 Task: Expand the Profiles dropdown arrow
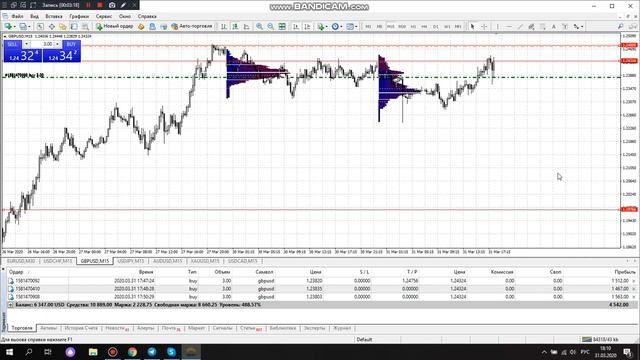[x=29, y=27]
